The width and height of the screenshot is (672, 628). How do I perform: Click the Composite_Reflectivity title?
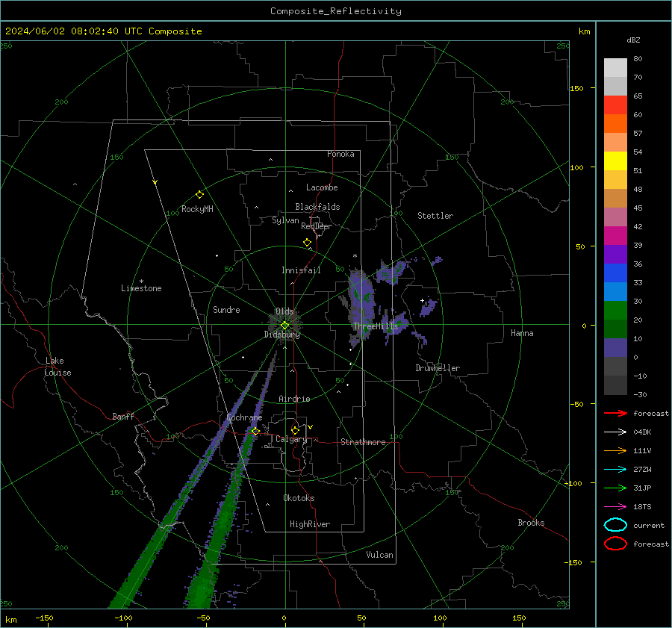336,11
